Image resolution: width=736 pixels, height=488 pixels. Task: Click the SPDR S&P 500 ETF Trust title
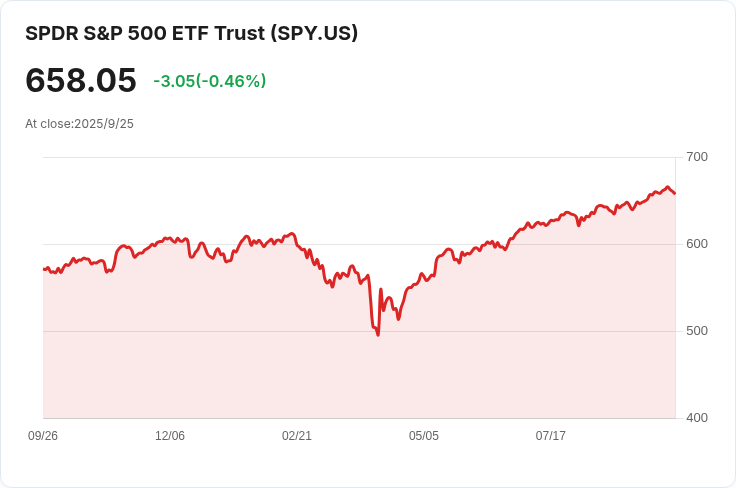(x=192, y=34)
